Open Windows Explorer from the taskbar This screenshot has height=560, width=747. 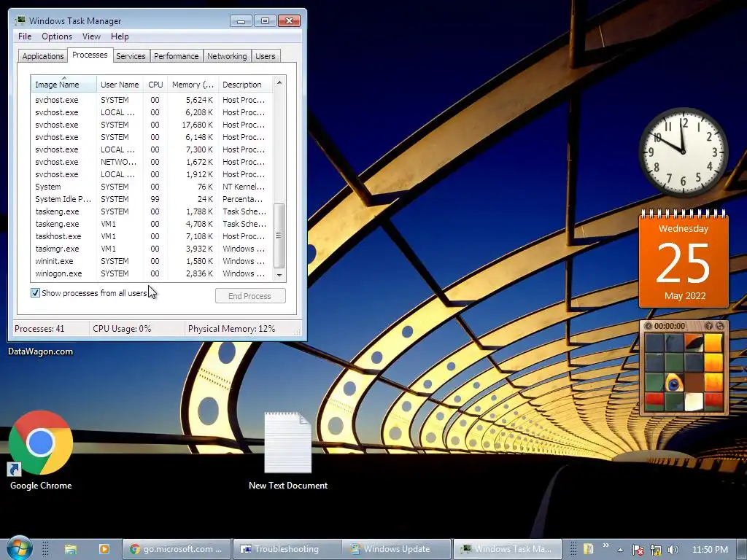click(71, 549)
